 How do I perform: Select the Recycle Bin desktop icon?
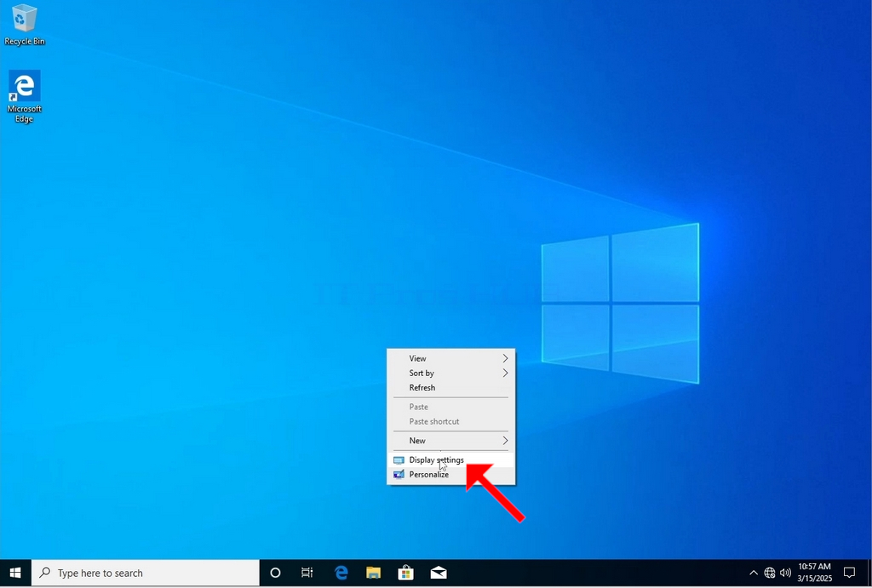(x=24, y=25)
